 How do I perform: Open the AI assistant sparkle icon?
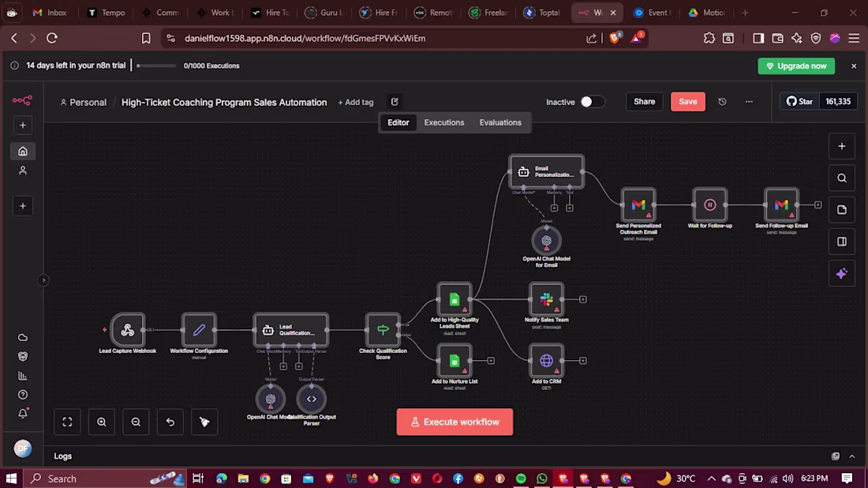[841, 274]
